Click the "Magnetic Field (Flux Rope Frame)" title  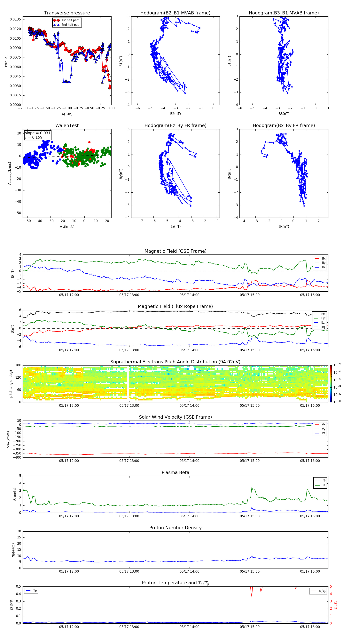[175, 307]
